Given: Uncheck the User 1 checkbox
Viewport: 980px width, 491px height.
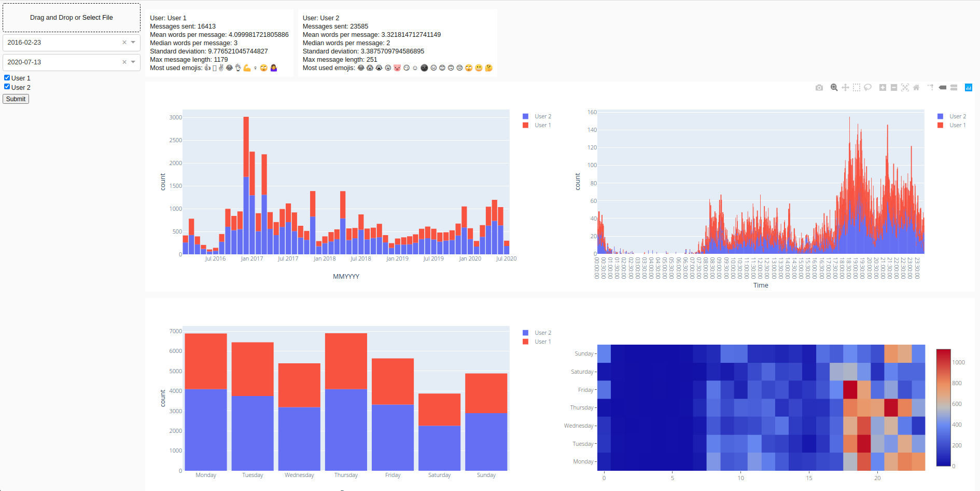Looking at the screenshot, I should tap(7, 78).
